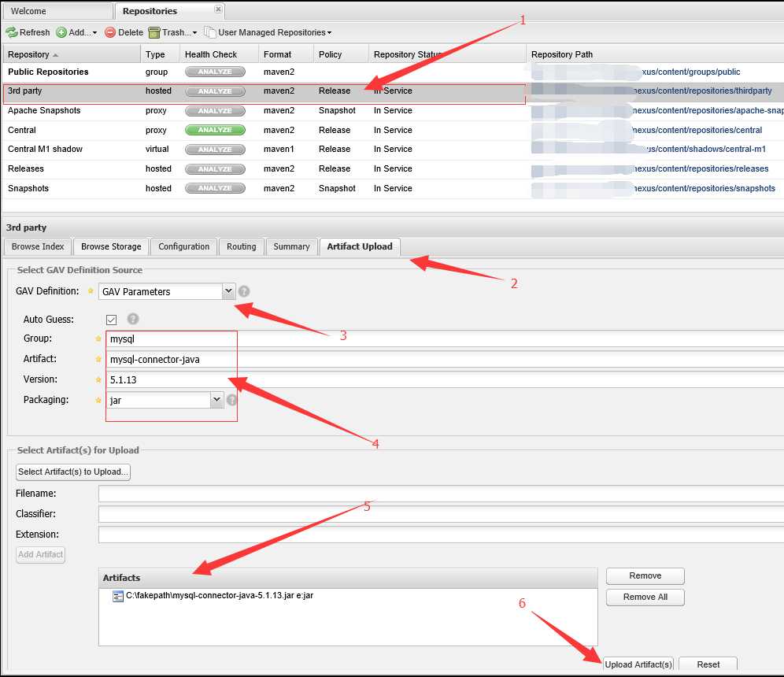The width and height of the screenshot is (784, 677).
Task: Click the Classifier input field
Action: 441,514
